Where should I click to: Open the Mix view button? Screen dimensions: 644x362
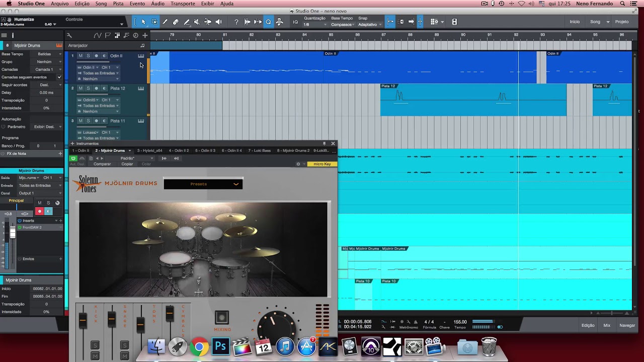(x=607, y=325)
